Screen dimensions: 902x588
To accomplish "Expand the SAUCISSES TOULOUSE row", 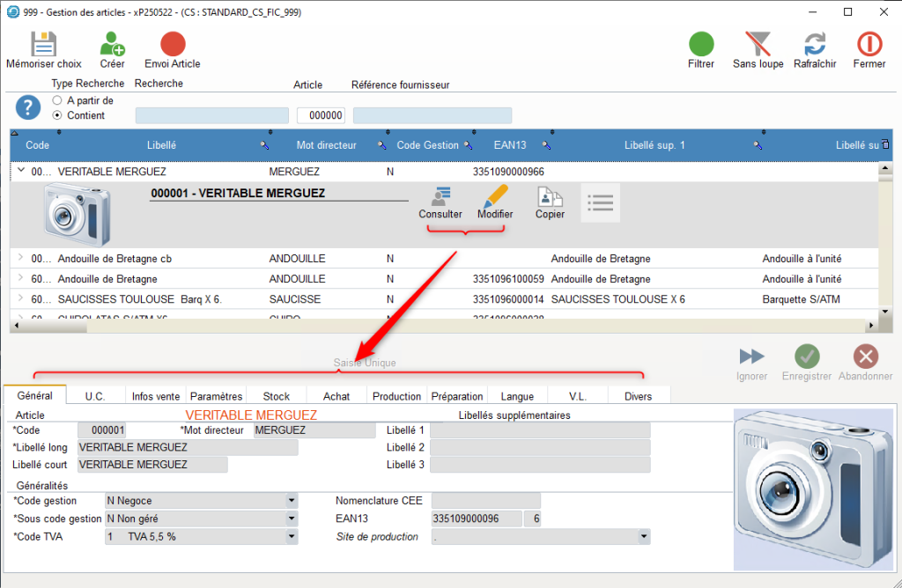I will (21, 299).
